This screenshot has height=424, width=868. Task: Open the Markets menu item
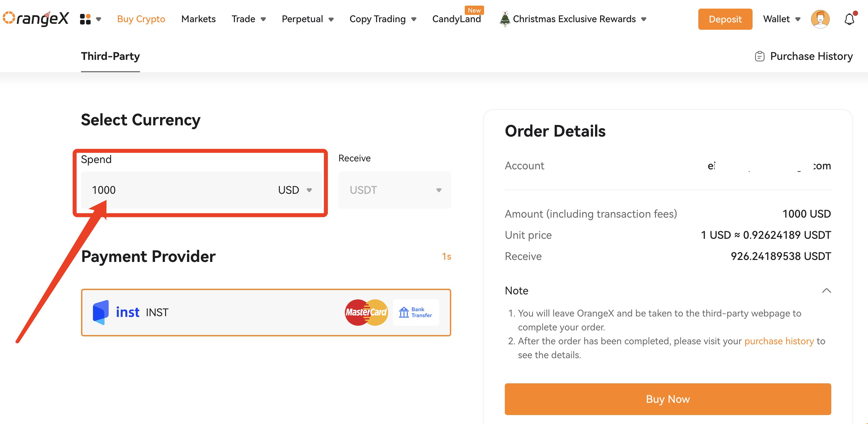coord(198,19)
